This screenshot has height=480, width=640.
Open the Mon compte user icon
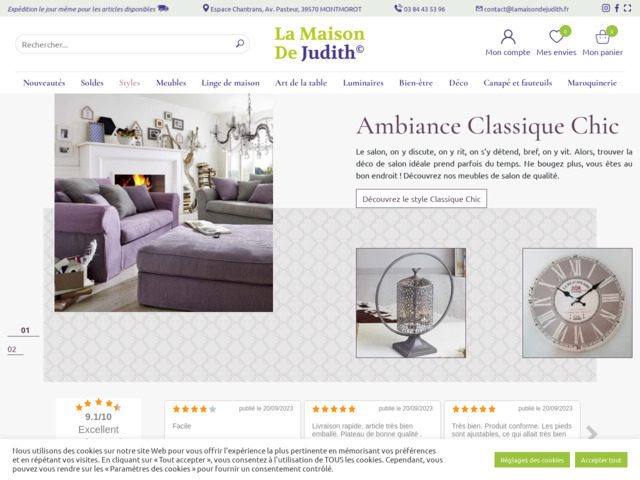pyautogui.click(x=508, y=37)
